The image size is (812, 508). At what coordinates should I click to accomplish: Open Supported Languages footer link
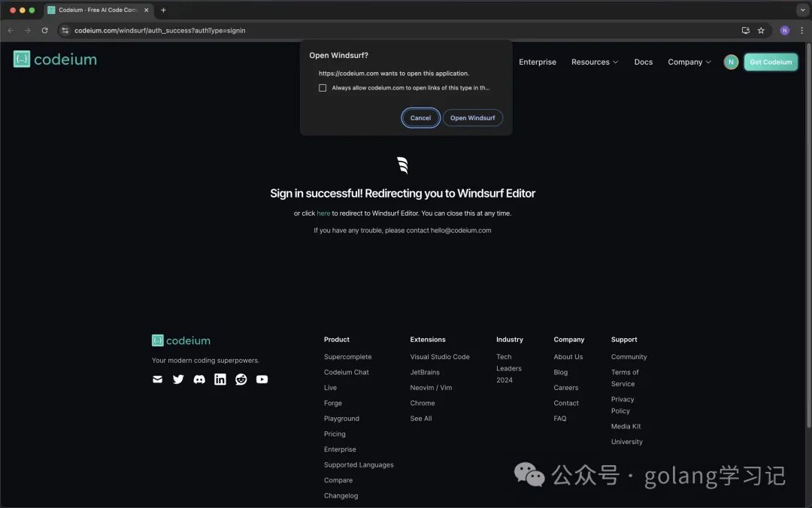(x=359, y=465)
